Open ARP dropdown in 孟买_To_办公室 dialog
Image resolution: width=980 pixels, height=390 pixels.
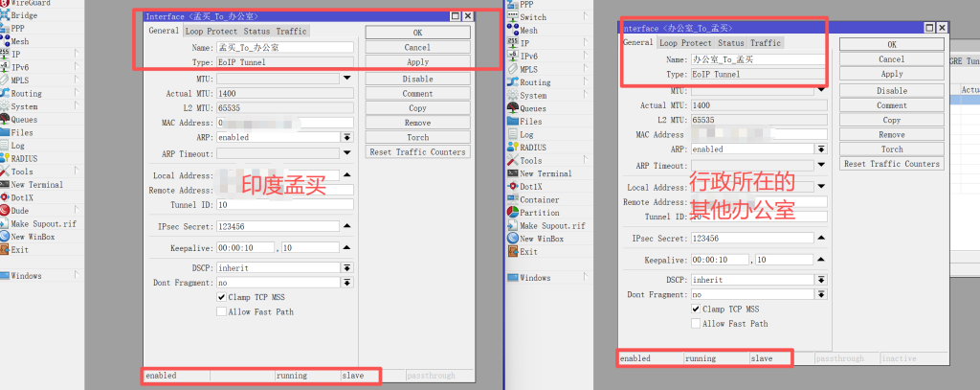point(346,137)
